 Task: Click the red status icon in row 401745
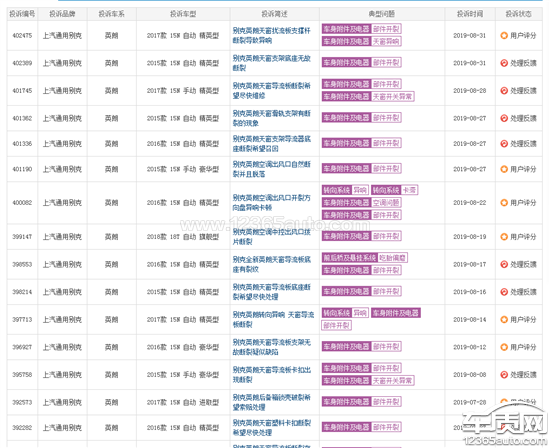pos(504,91)
